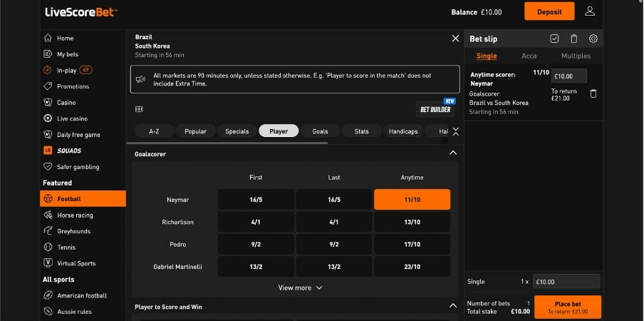
Task: Expand the market tabs list chevron
Action: tap(455, 131)
